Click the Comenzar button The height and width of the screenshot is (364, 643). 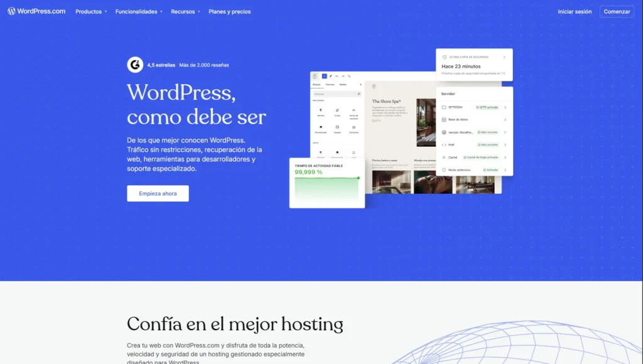pyautogui.click(x=617, y=11)
